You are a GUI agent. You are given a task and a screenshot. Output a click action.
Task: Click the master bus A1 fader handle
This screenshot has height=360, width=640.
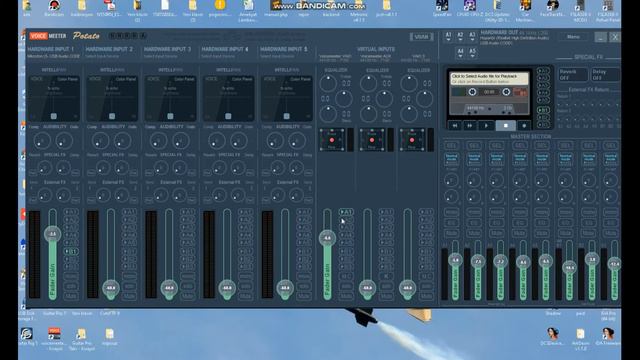455,260
